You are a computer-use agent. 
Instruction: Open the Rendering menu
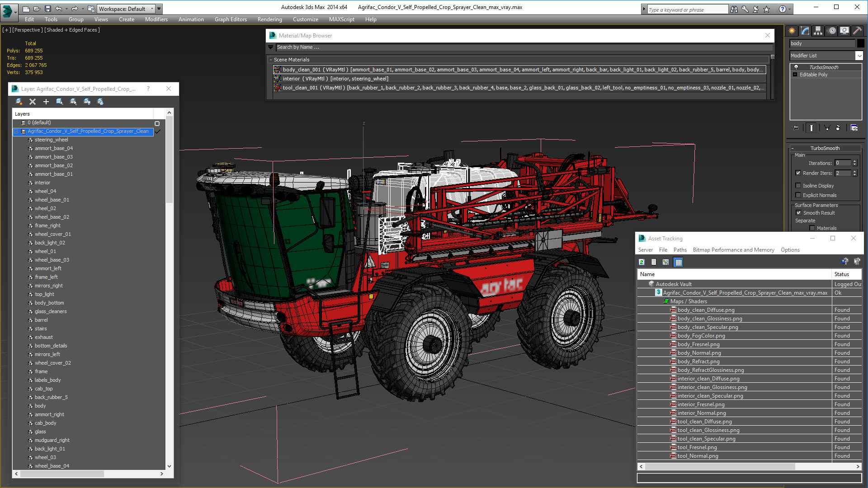269,19
